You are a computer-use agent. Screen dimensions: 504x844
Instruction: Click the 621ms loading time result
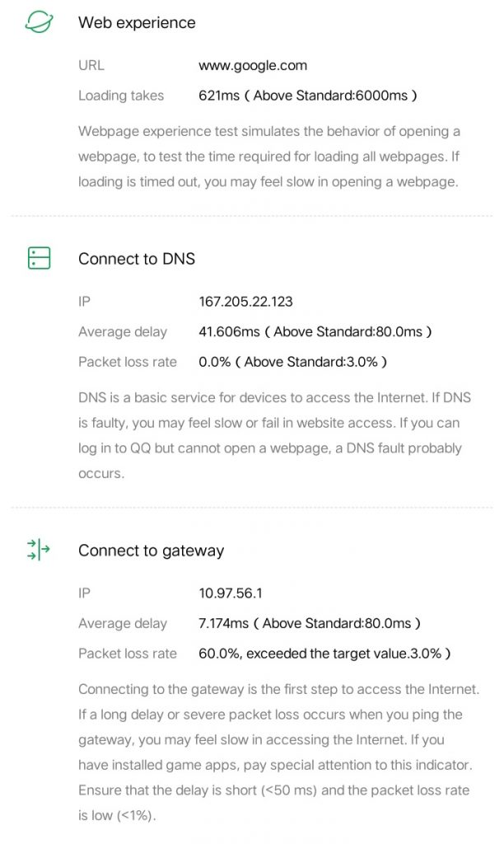[x=308, y=96]
